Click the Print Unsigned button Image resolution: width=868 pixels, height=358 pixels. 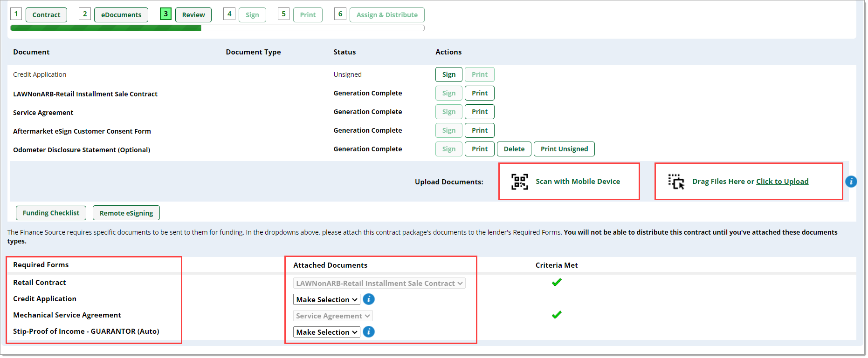click(x=564, y=149)
